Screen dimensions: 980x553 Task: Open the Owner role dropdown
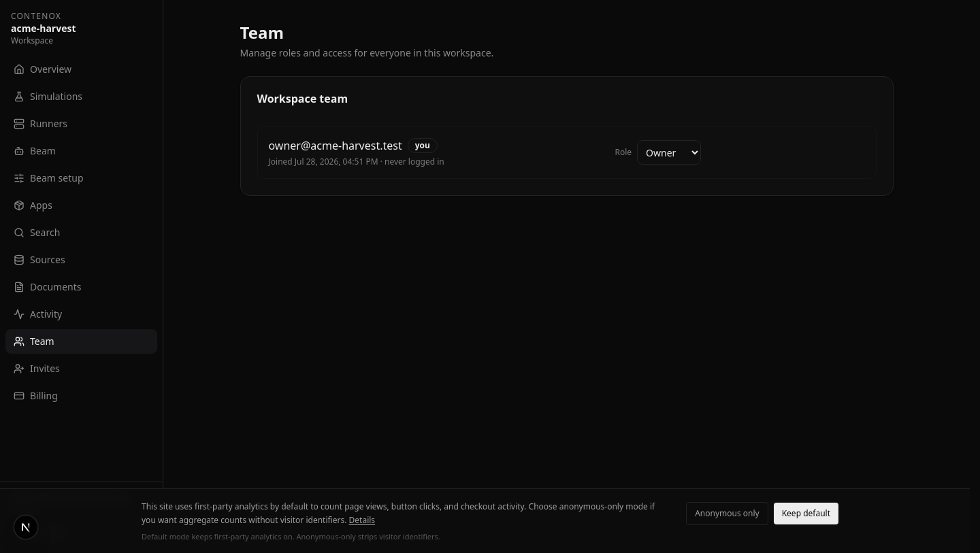click(x=668, y=152)
